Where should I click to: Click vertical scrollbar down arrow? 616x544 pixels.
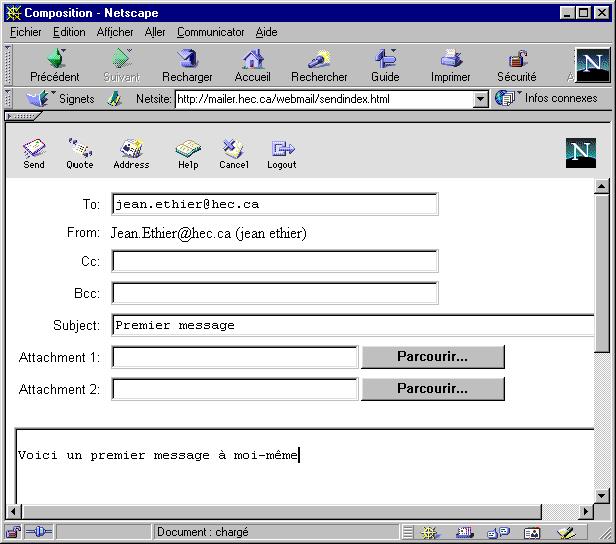tap(601, 496)
